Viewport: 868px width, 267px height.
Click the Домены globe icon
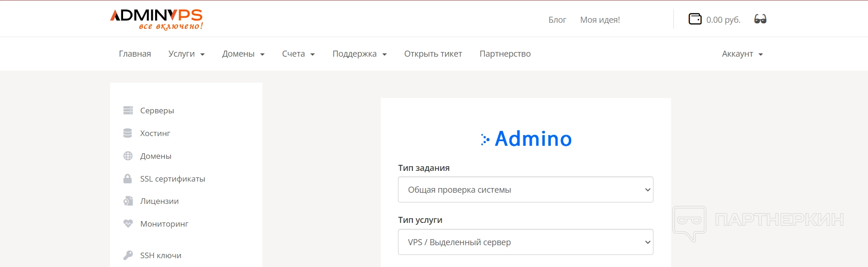[x=128, y=156]
